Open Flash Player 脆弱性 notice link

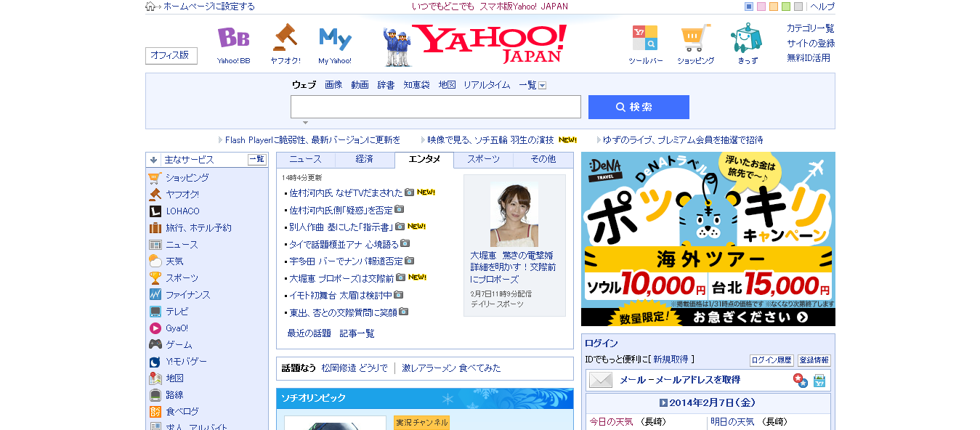click(312, 140)
